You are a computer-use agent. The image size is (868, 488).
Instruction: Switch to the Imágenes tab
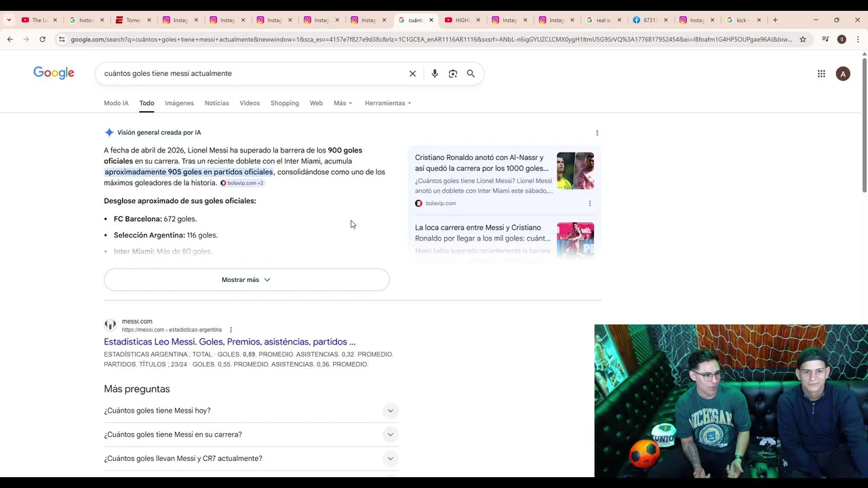[x=179, y=103]
